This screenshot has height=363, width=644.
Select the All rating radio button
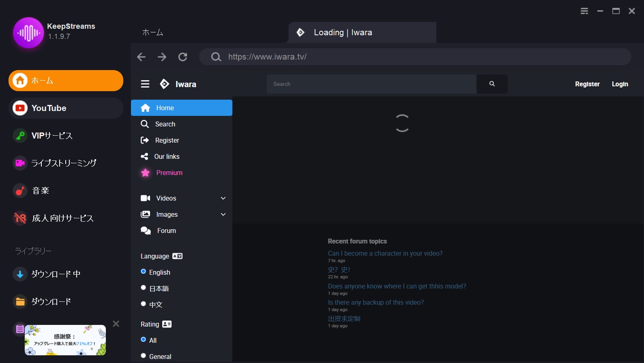pyautogui.click(x=143, y=340)
